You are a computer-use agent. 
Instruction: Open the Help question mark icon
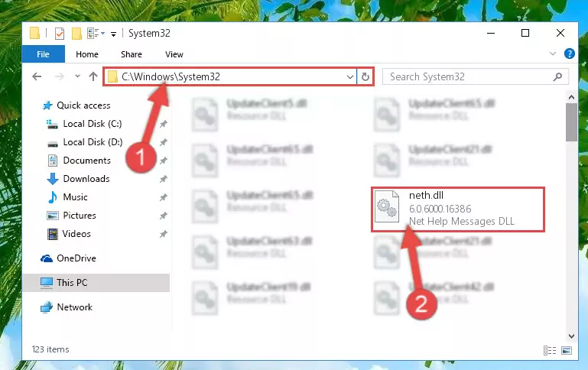[x=569, y=54]
